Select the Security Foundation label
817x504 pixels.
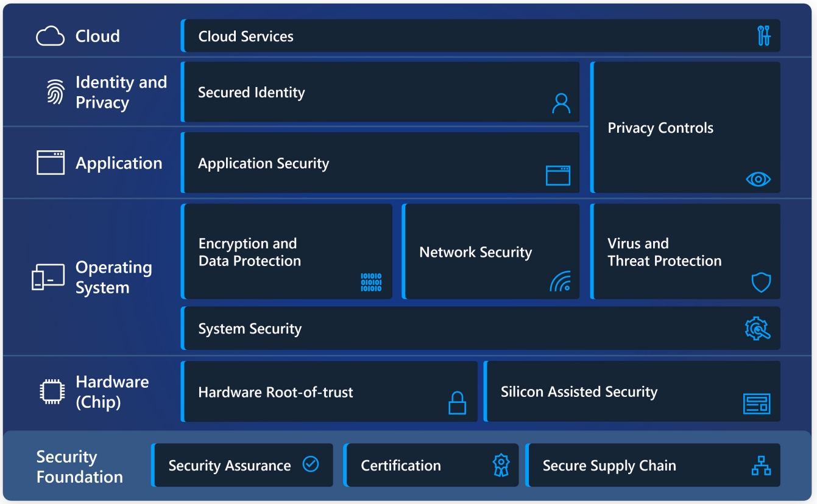pos(79,467)
